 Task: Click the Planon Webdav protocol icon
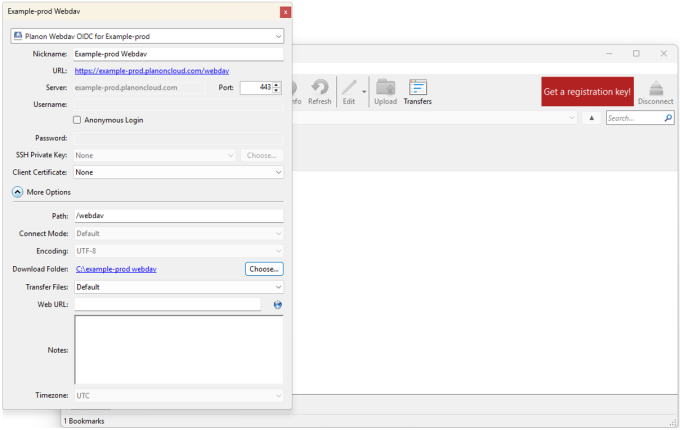[18, 36]
